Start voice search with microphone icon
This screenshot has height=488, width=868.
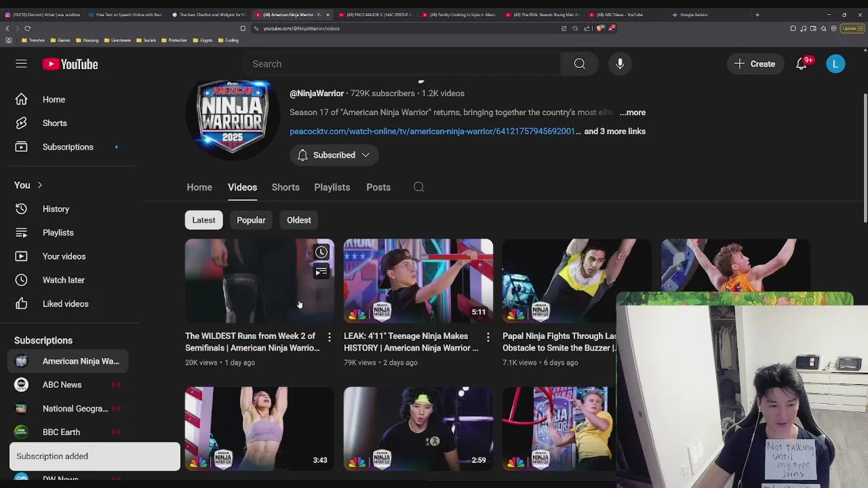(x=620, y=64)
